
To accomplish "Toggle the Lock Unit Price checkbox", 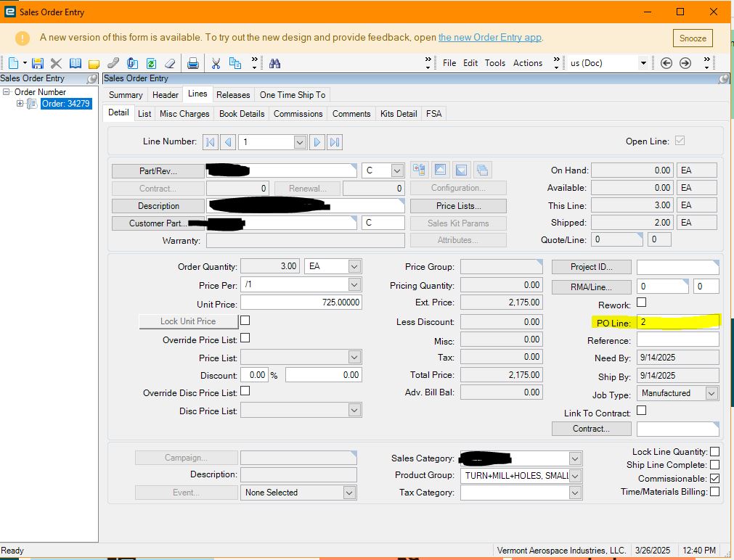I will point(245,321).
